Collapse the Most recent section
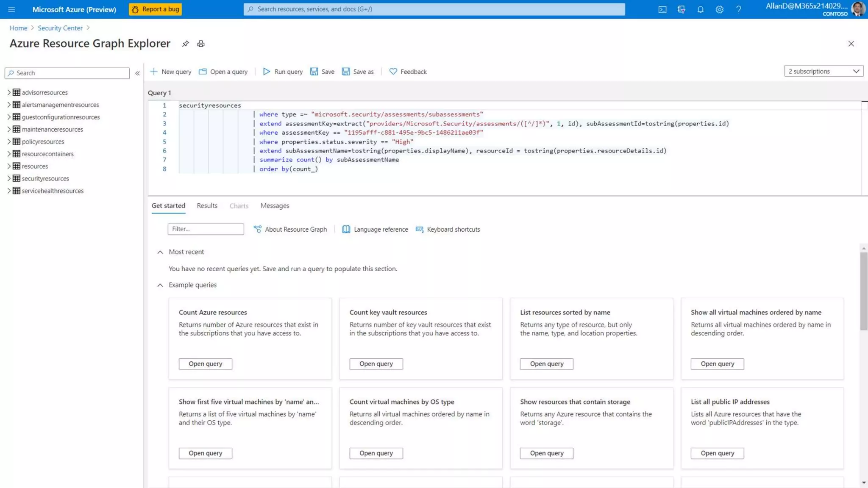 click(160, 252)
